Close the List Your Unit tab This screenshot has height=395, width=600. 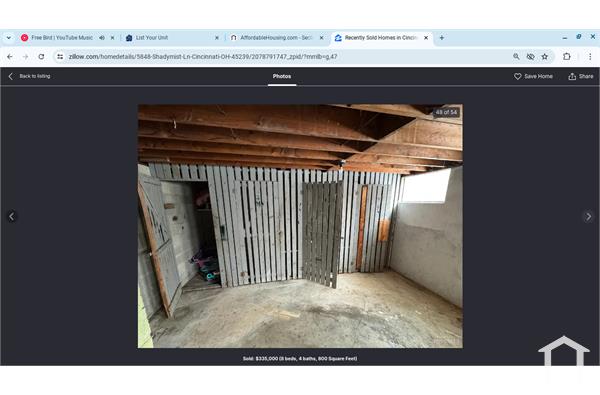click(217, 38)
